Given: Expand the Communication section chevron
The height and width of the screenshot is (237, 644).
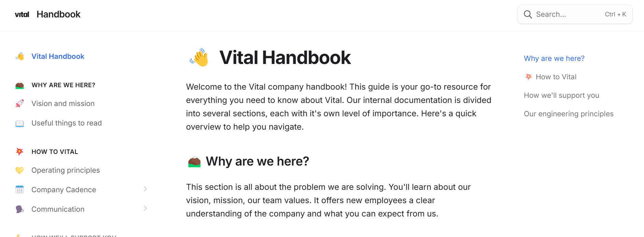Looking at the screenshot, I should pos(145,208).
